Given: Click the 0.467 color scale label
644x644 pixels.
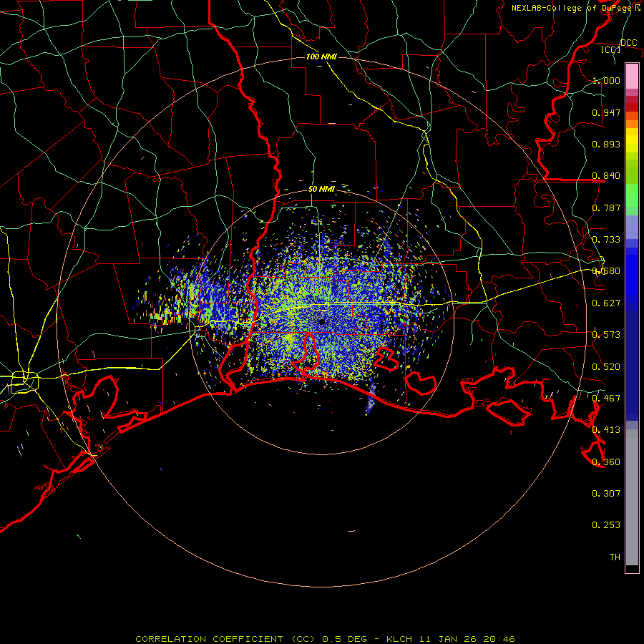Looking at the screenshot, I should point(606,399).
